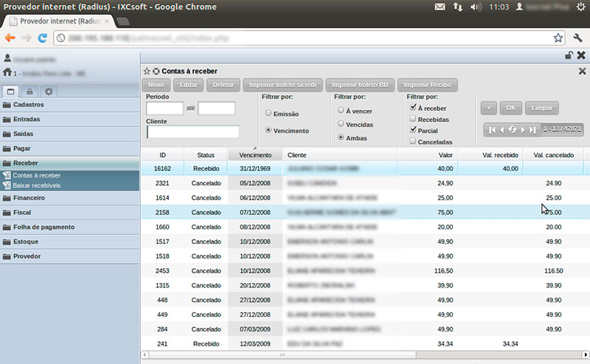
Task: Open Chrome wrench settings menu
Action: point(577,38)
